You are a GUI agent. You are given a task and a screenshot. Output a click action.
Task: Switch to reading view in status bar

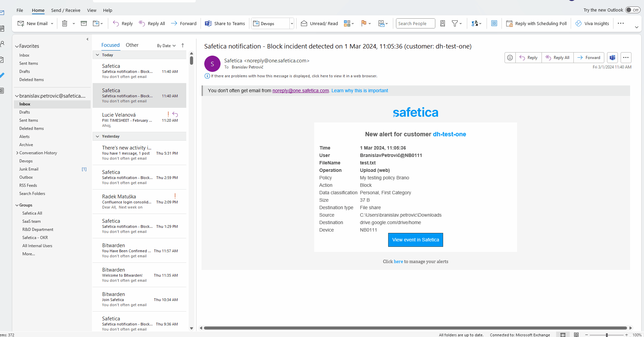click(x=576, y=335)
